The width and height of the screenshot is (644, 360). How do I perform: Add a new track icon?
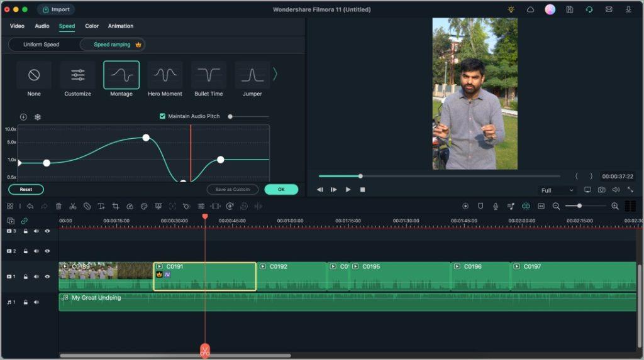pos(11,221)
